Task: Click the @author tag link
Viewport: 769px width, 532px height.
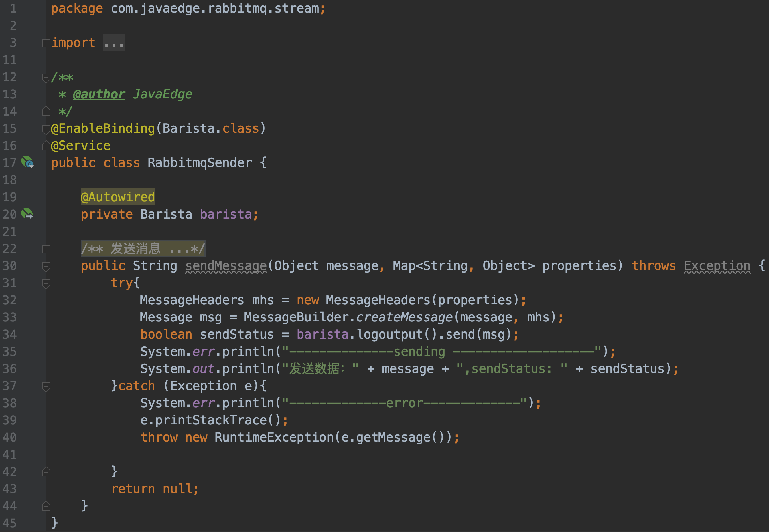Action: [x=99, y=94]
